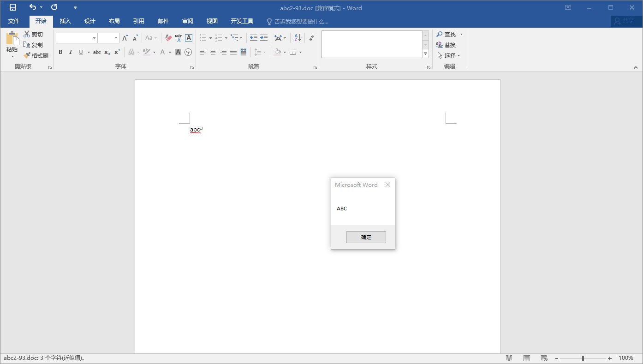Click the Shrink Font icon
The height and width of the screenshot is (364, 643).
[x=135, y=38]
